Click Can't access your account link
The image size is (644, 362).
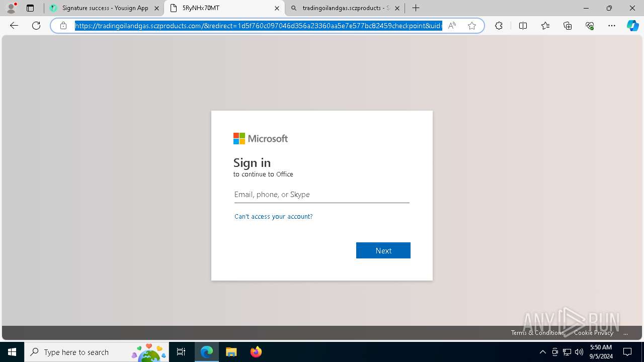click(274, 217)
